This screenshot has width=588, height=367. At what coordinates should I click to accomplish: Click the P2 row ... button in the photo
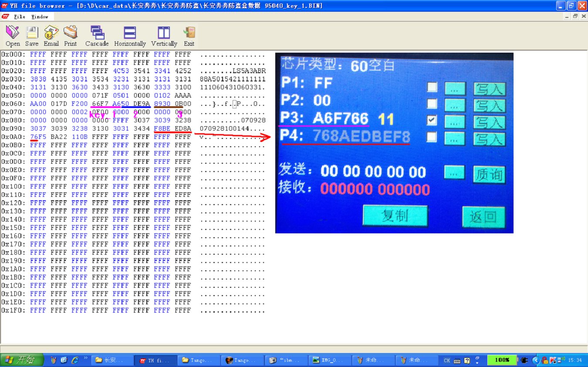click(x=455, y=105)
